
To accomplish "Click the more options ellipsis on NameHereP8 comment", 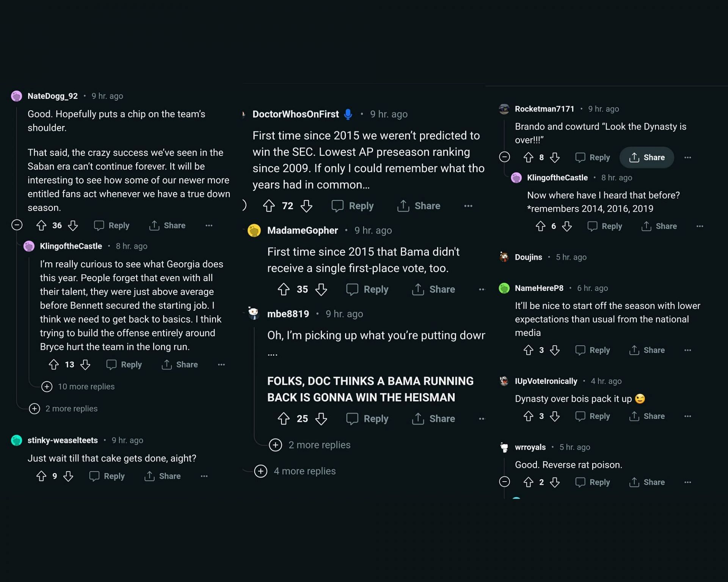I will [688, 350].
